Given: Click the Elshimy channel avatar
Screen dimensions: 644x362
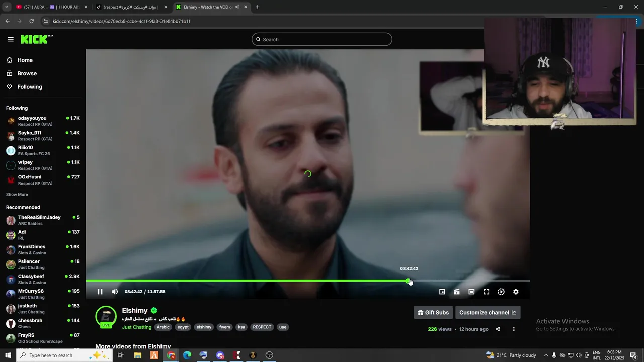Looking at the screenshot, I should tap(106, 316).
